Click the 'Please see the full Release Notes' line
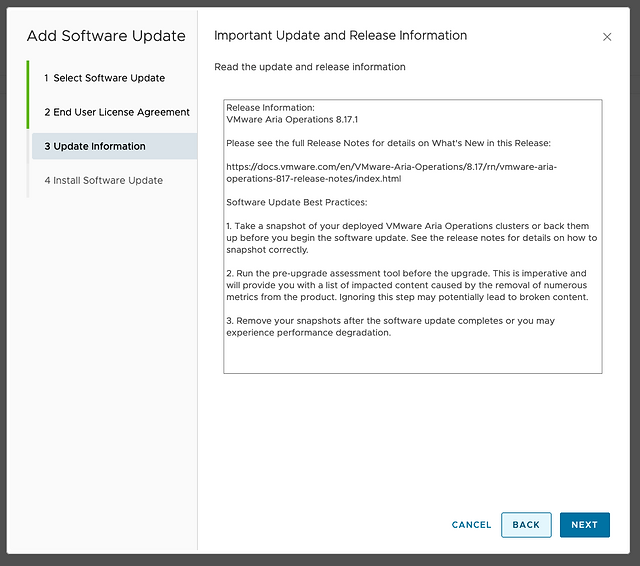640x566 pixels. pos(388,143)
